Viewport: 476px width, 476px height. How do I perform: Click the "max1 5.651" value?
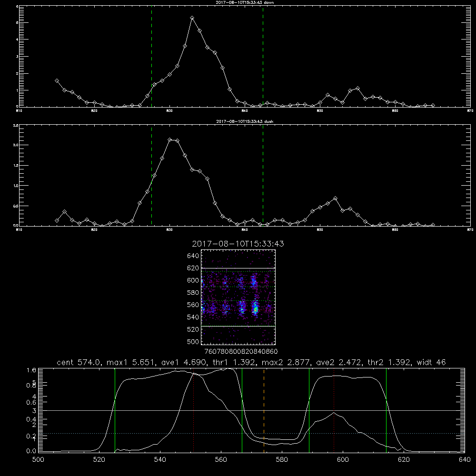point(132,362)
